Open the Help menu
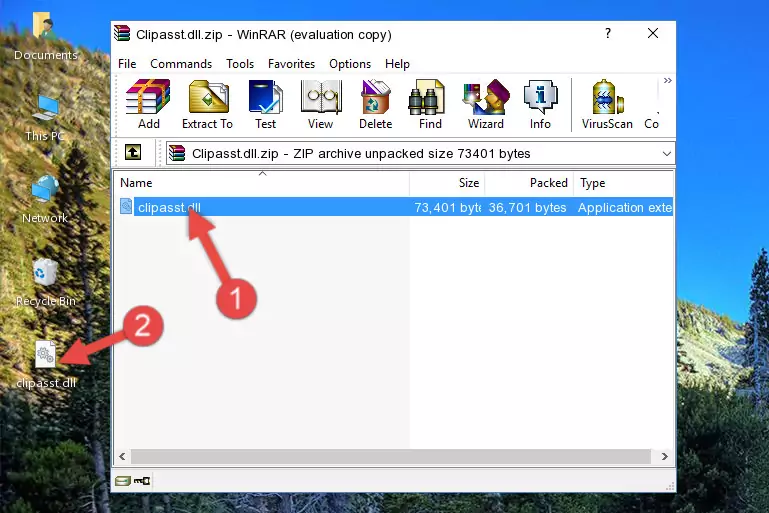Viewport: 769px width, 513px height. (x=397, y=64)
